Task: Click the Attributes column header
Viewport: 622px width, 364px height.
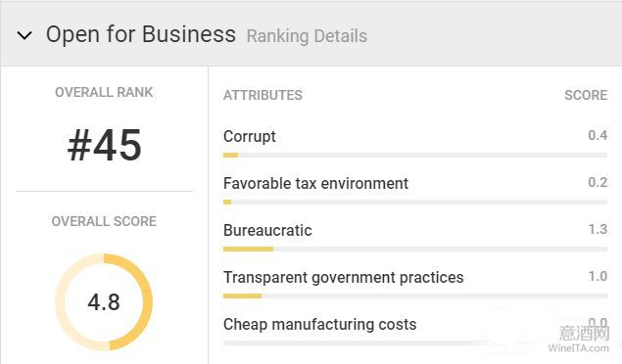Action: pos(263,95)
